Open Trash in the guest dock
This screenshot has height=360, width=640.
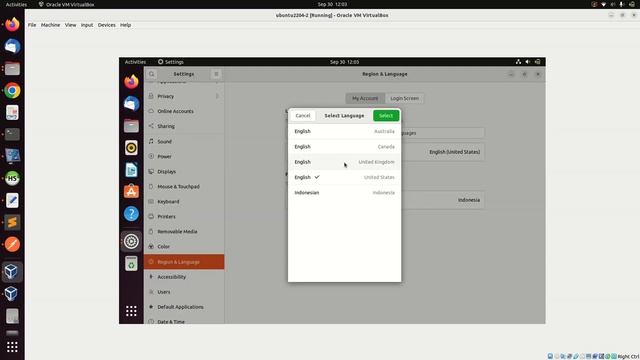(x=131, y=264)
